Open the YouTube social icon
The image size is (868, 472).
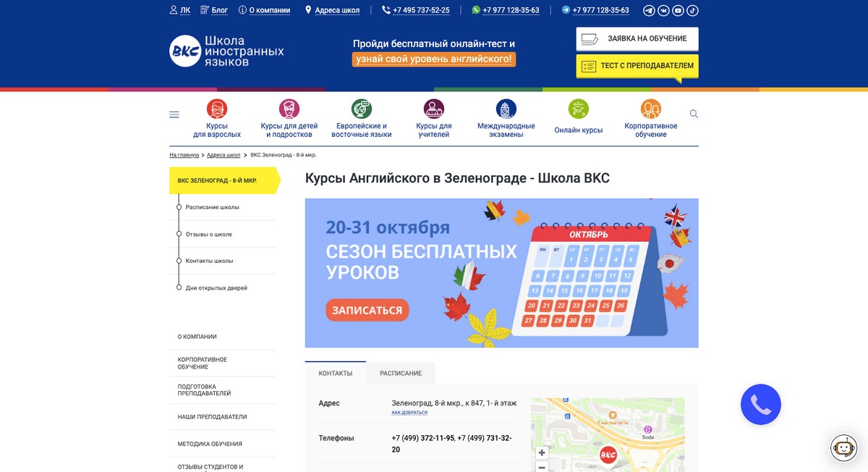(678, 10)
